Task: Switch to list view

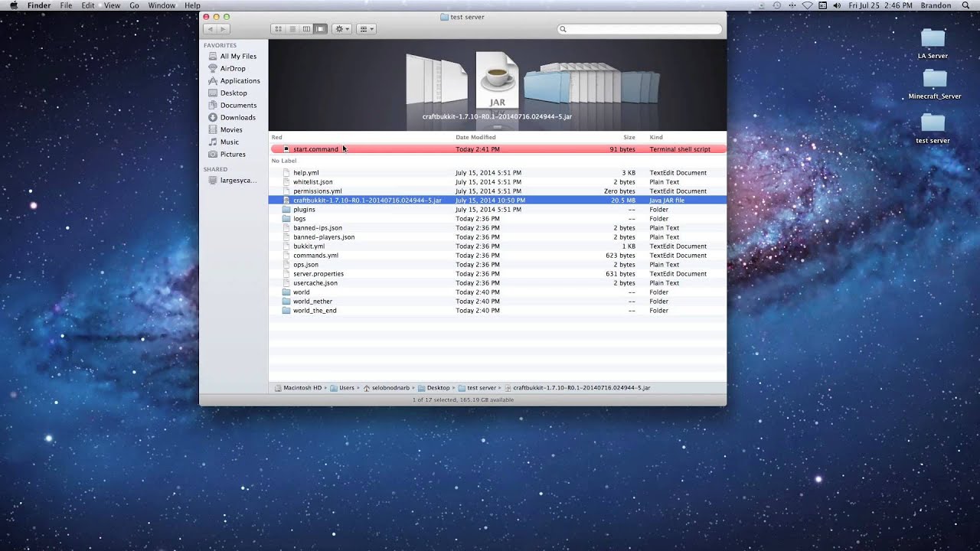Action: click(x=292, y=29)
